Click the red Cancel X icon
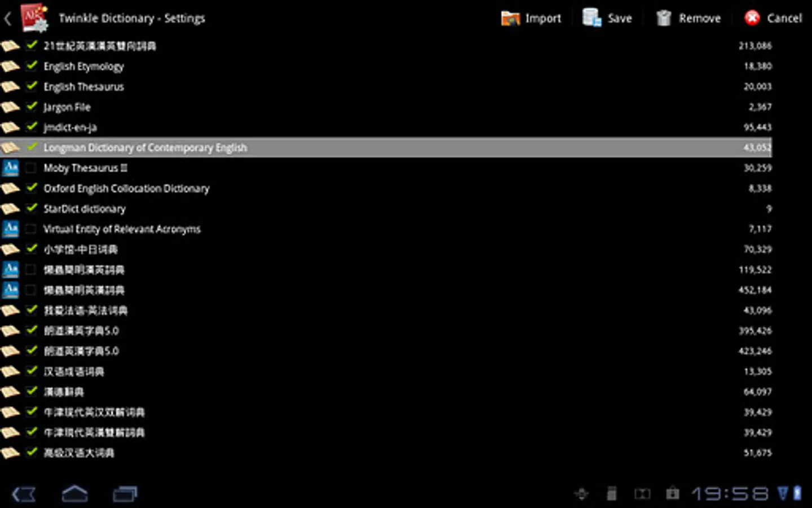The image size is (812, 508). tap(752, 18)
